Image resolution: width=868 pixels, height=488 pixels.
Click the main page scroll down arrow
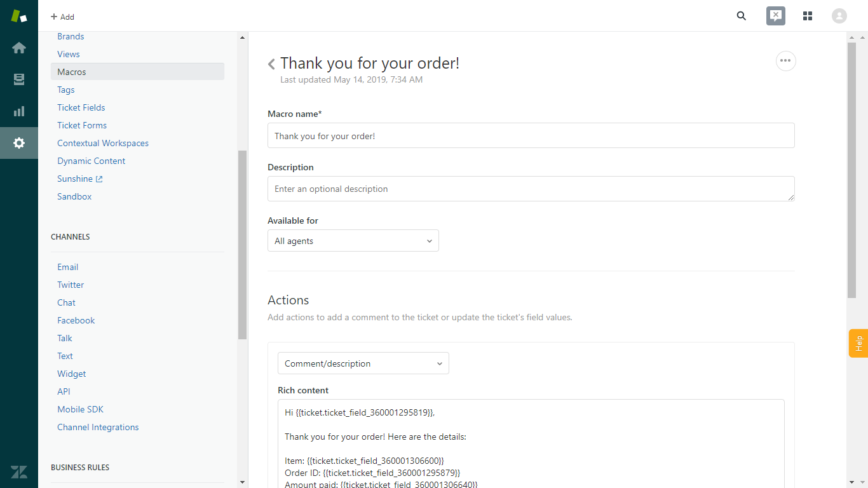coord(852,482)
